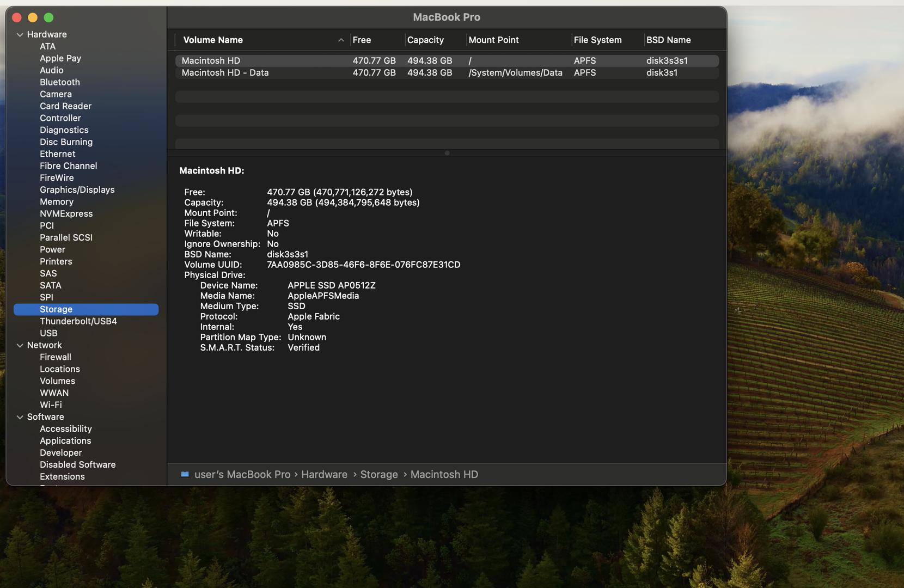Click Hardware in the path bar
This screenshot has height=588, width=904.
324,475
